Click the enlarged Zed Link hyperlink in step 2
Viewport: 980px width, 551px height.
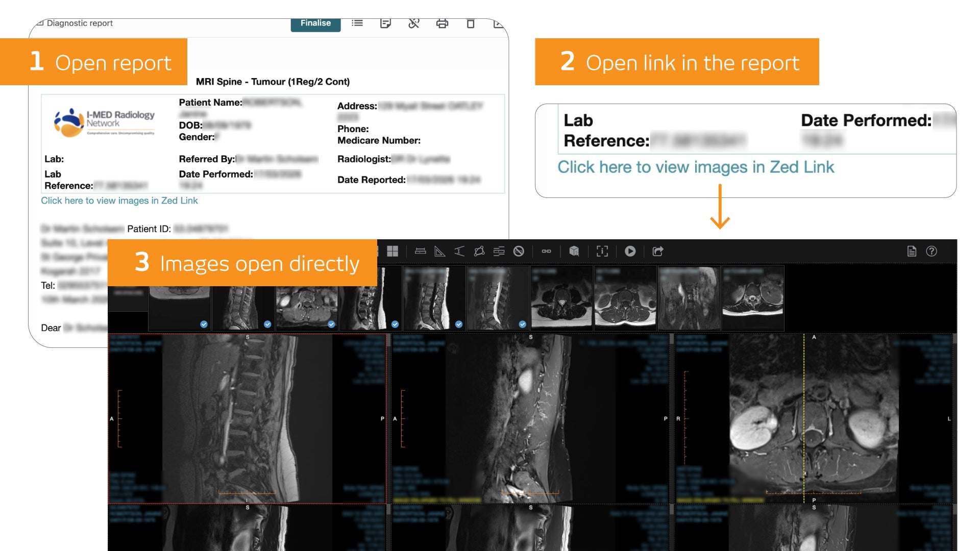pyautogui.click(x=695, y=167)
